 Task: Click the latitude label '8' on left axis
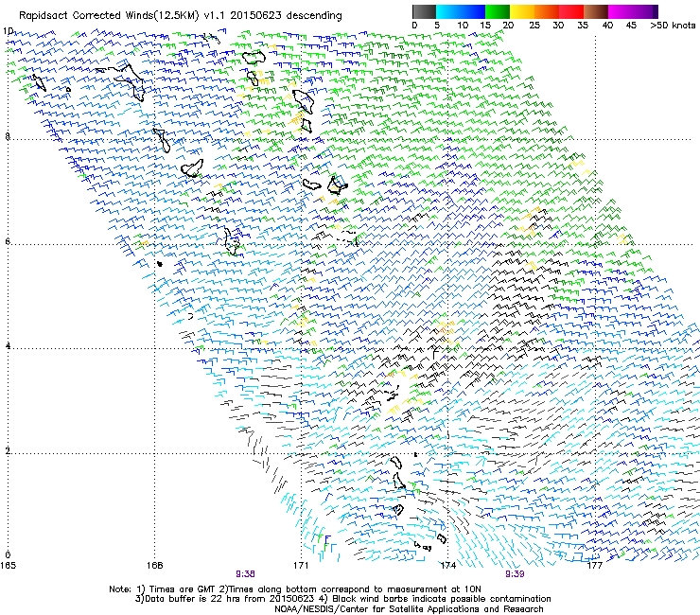[8, 136]
